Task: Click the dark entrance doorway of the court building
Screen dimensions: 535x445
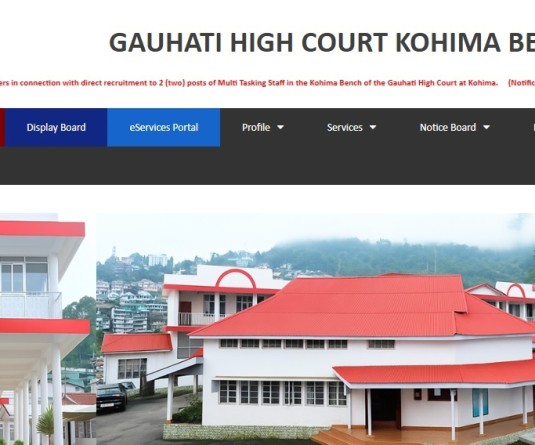Action: 386,408
